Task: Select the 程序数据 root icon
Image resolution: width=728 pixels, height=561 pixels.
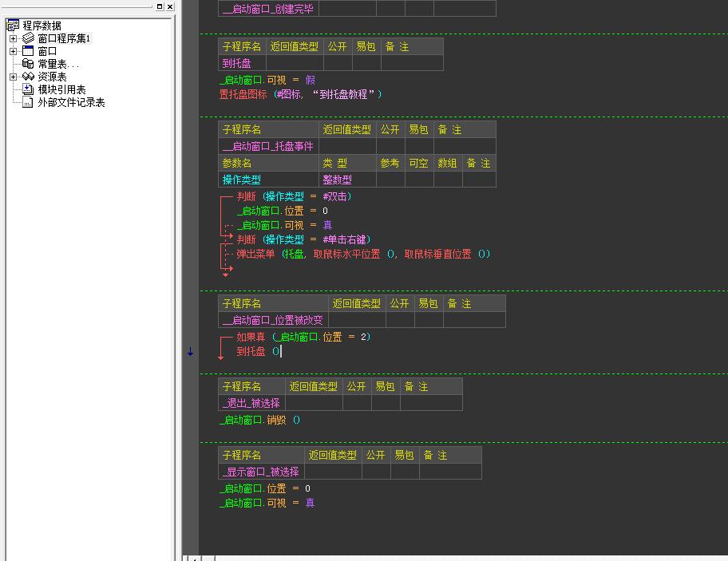Action: point(13,26)
